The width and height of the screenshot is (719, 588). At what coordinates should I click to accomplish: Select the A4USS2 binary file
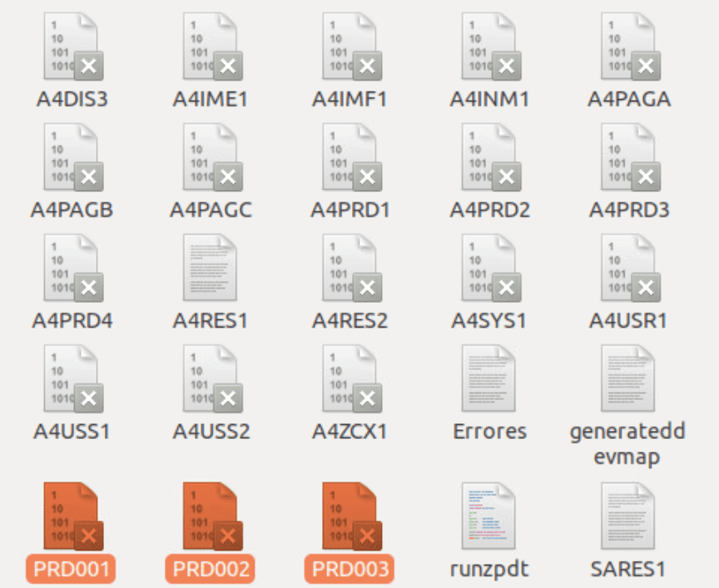[211, 378]
